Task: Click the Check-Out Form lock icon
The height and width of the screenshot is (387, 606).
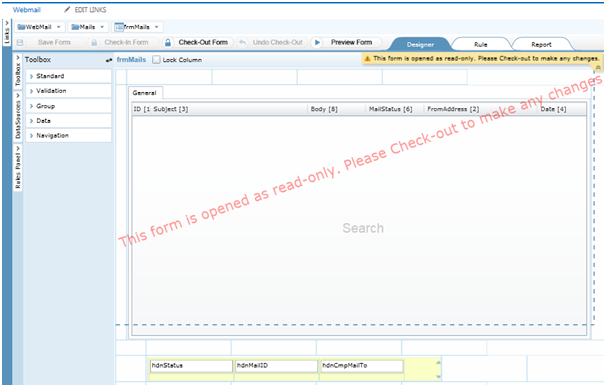Action: click(168, 43)
